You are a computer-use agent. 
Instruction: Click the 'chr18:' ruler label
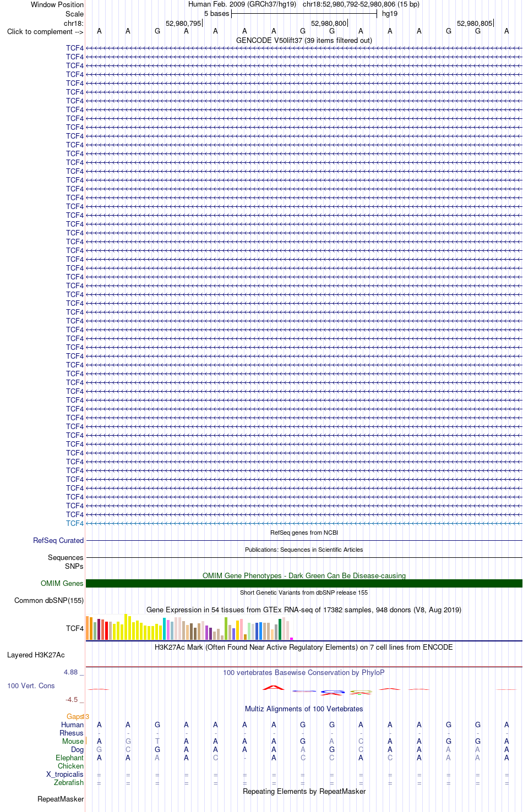pyautogui.click(x=74, y=23)
